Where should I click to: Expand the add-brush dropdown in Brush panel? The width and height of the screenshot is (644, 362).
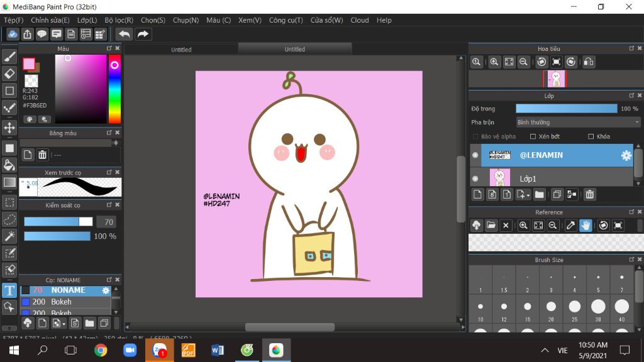59,323
